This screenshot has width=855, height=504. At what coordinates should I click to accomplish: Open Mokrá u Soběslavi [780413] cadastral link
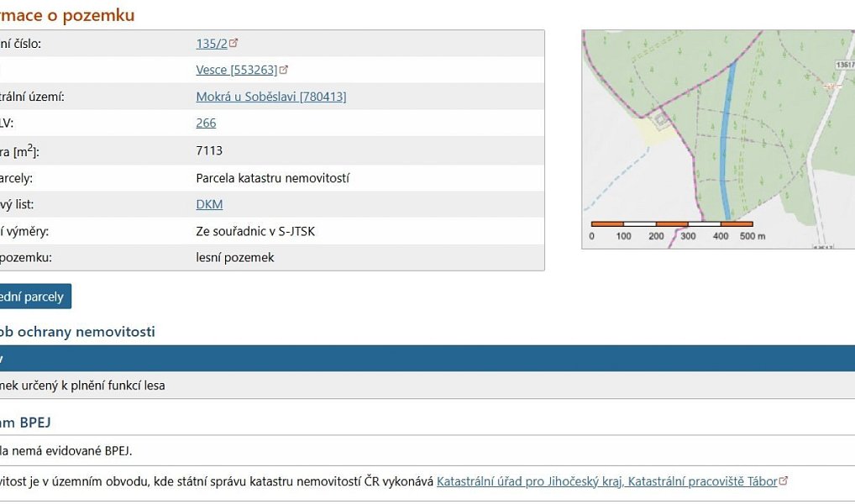pos(271,97)
